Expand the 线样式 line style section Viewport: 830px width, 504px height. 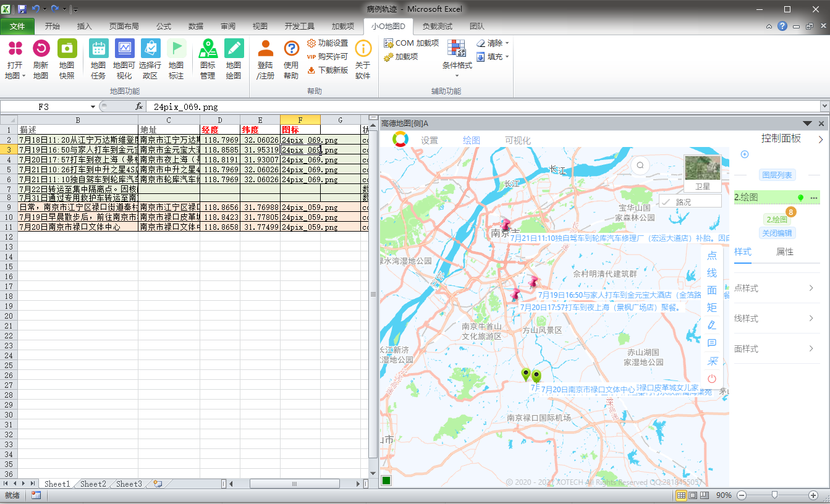(777, 319)
